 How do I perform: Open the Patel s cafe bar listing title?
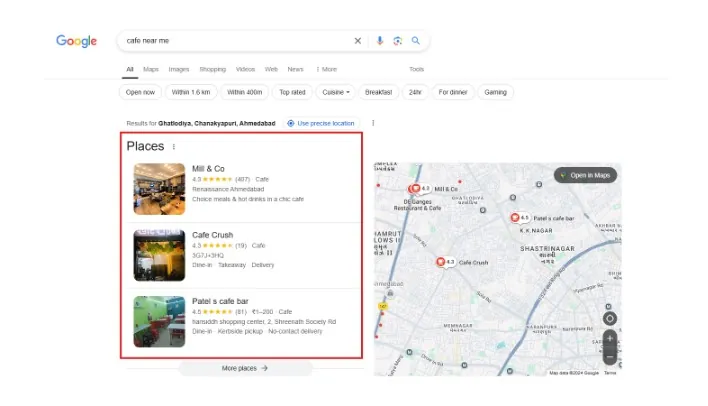click(x=220, y=301)
